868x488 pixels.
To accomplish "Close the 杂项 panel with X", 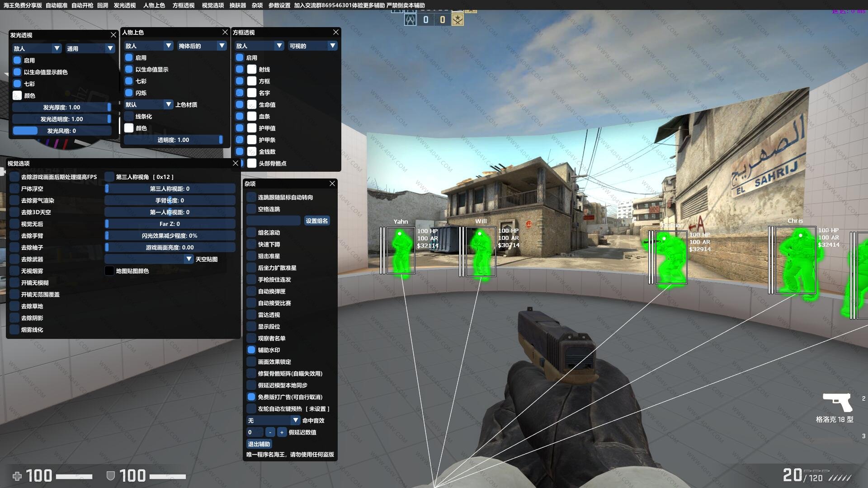I will pos(332,183).
